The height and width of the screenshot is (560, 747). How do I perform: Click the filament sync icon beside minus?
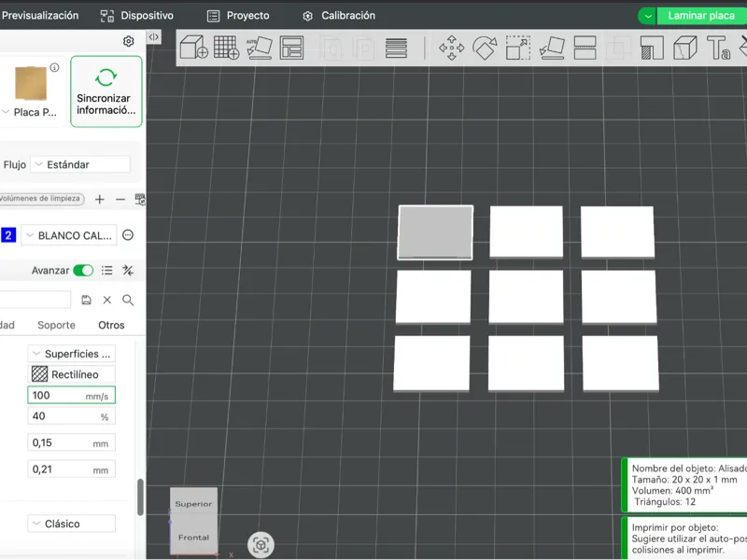tap(140, 199)
